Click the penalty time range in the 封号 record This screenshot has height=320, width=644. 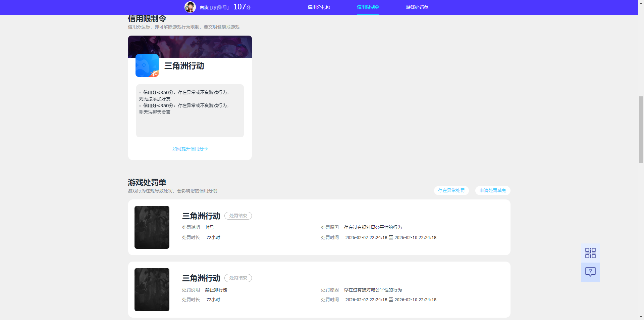391,237
